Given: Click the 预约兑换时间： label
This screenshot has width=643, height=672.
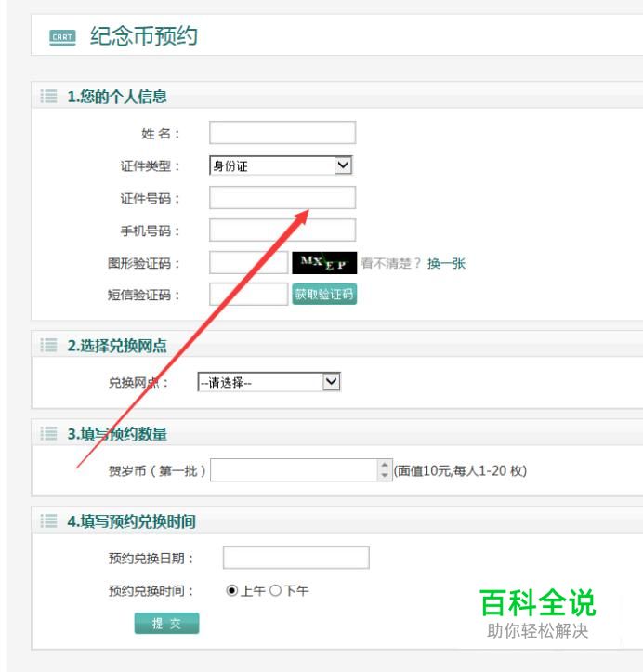Looking at the screenshot, I should [x=151, y=591].
